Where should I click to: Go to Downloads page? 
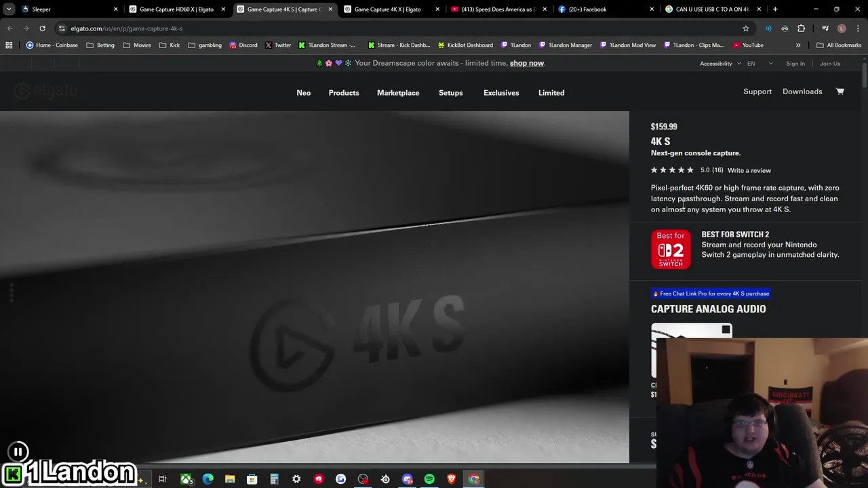tap(802, 91)
